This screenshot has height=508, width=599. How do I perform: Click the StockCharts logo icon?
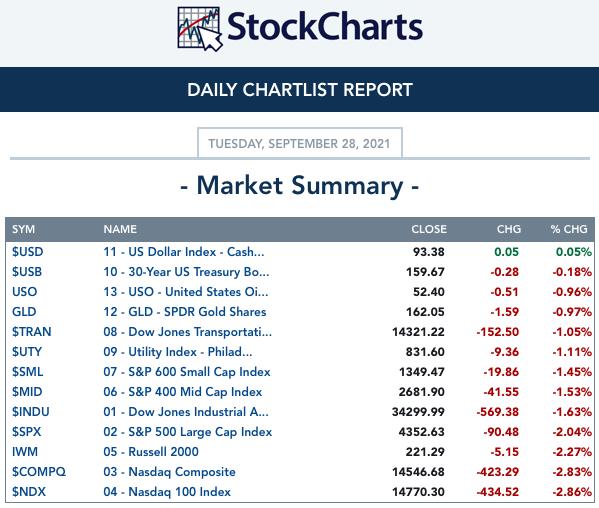tap(200, 29)
